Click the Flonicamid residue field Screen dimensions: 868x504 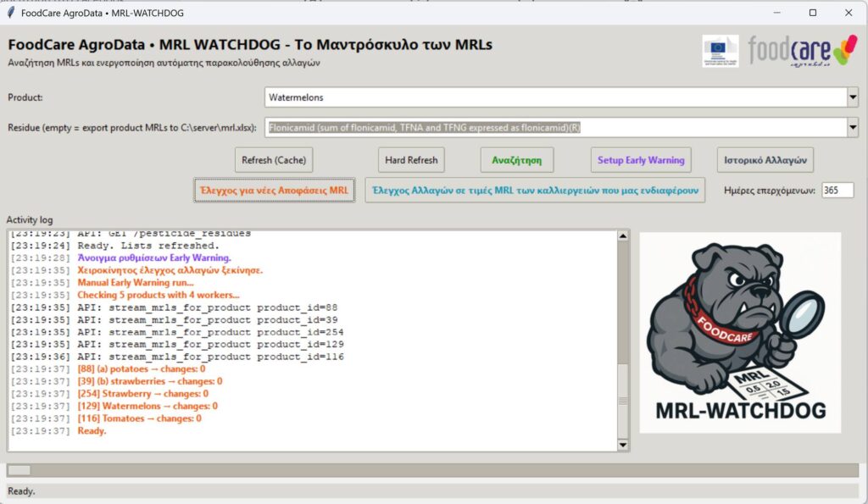[x=556, y=127]
